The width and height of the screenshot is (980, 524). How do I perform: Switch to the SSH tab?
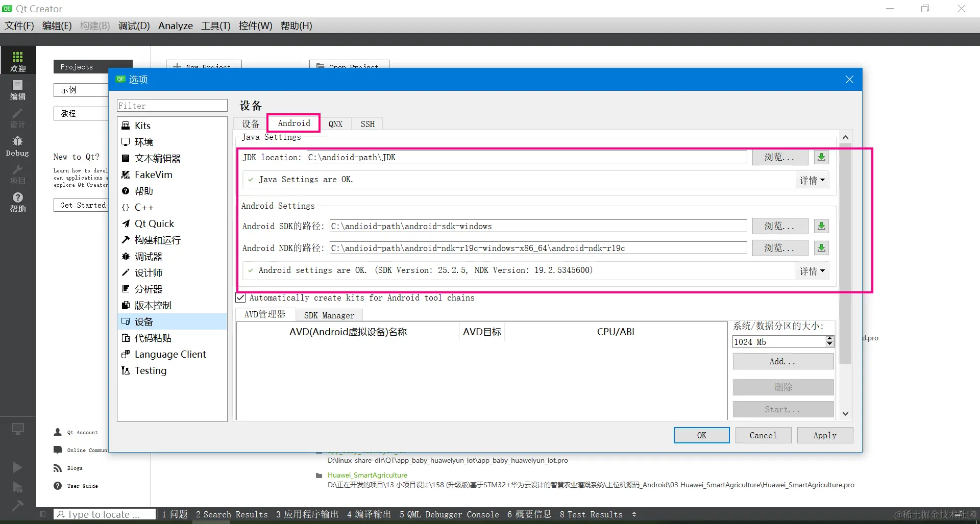click(367, 124)
